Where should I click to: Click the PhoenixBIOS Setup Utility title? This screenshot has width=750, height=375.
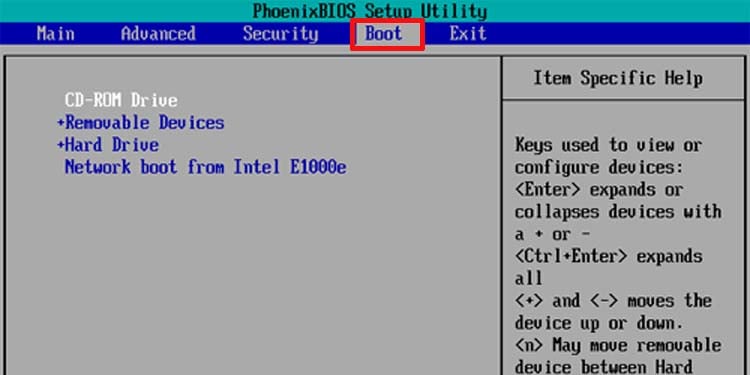[369, 11]
